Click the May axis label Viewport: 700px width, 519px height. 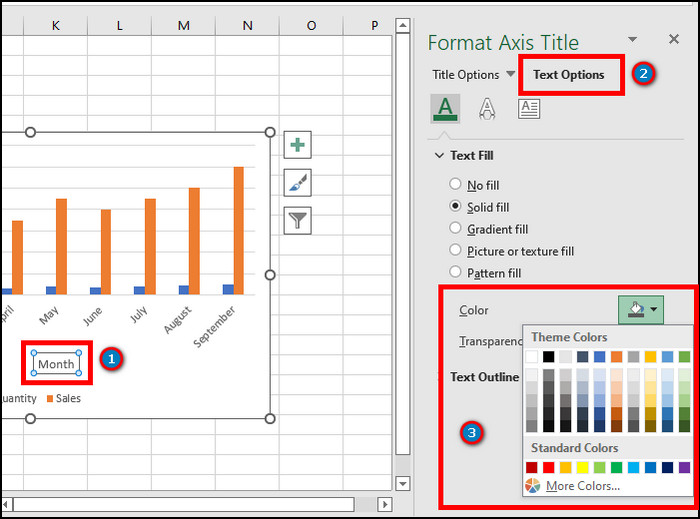click(49, 315)
